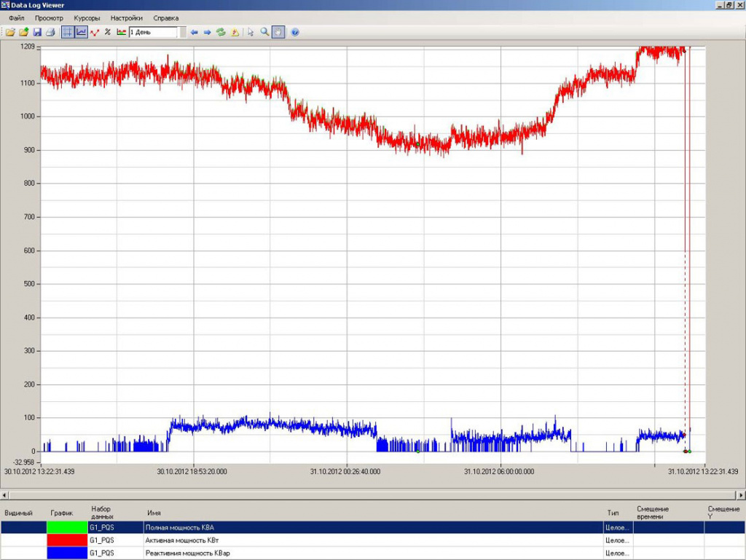
Task: Toggle the grid display toolbar button
Action: [68, 32]
